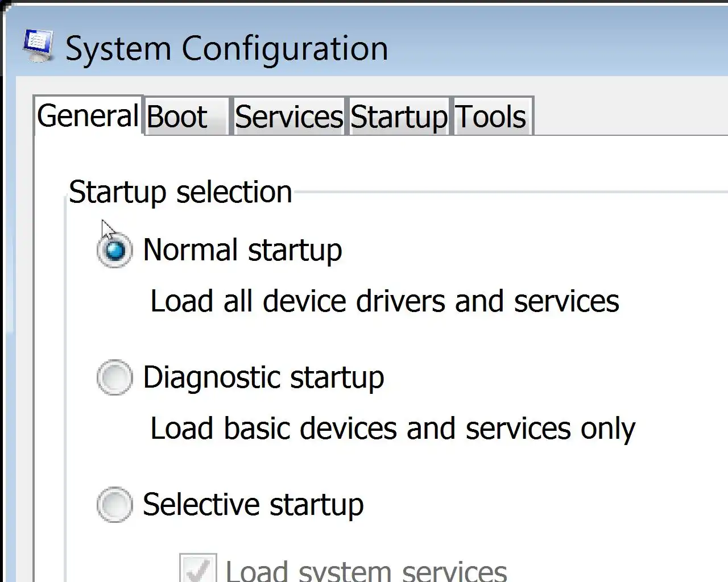This screenshot has width=728, height=582.
Task: Open the Boot tab
Action: tap(177, 117)
